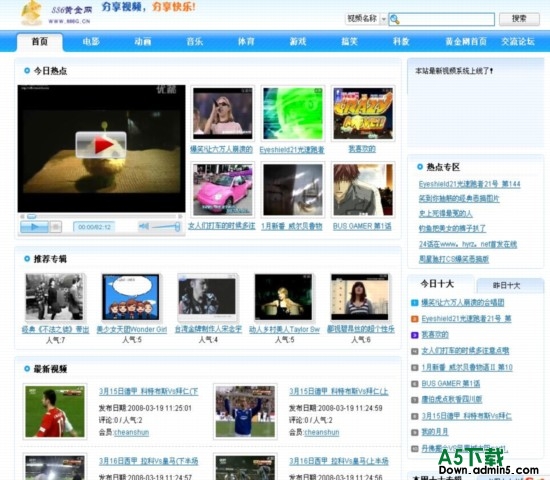Open the 女人们打车的时候多注 link
550x480 pixels.
[222, 226]
